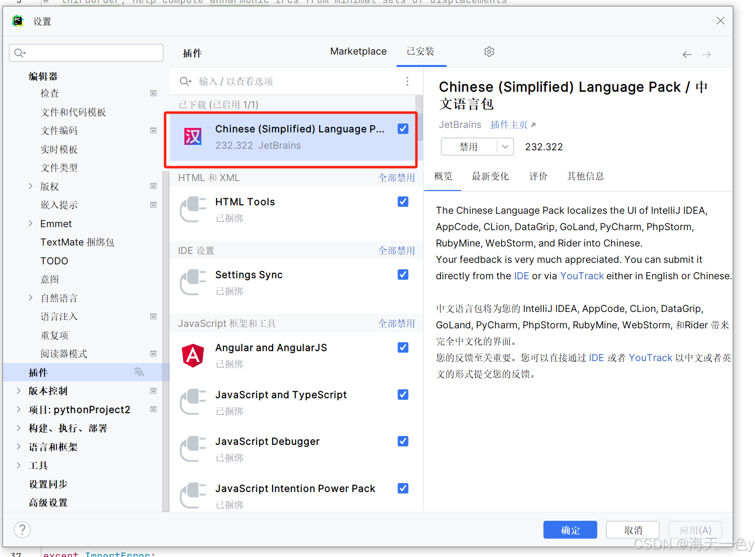
Task: Click 全部禁用 for HTML 和 XML
Action: pyautogui.click(x=397, y=178)
